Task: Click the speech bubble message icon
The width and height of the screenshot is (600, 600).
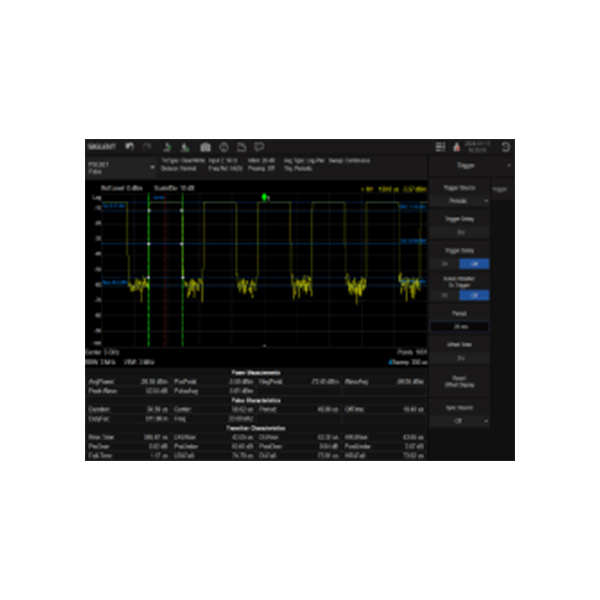Action: pos(258,146)
